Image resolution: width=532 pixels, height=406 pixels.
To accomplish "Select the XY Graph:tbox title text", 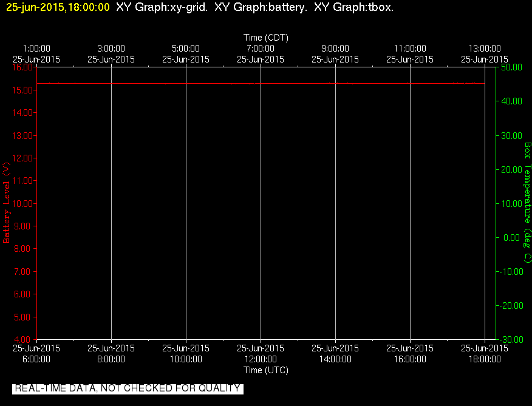I will click(353, 7).
